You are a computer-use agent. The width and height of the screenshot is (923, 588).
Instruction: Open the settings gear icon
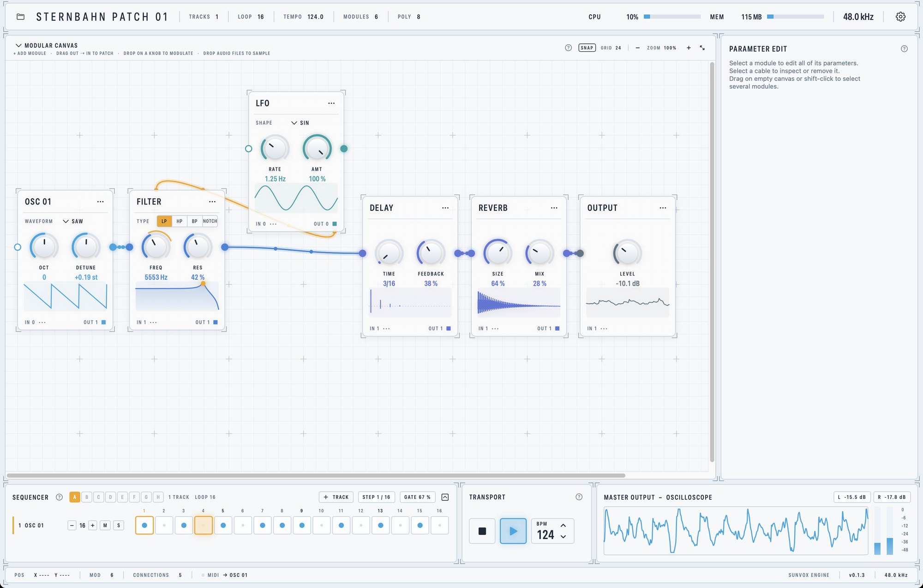900,17
